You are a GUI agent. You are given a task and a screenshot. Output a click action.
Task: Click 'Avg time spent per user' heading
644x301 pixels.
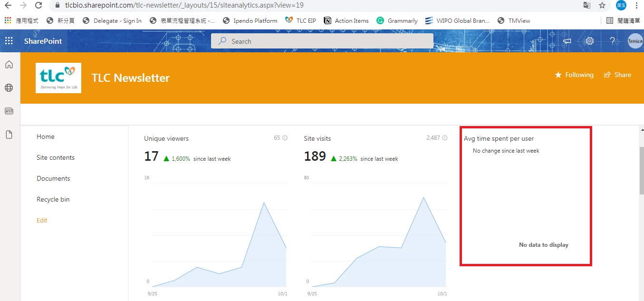[x=499, y=138]
